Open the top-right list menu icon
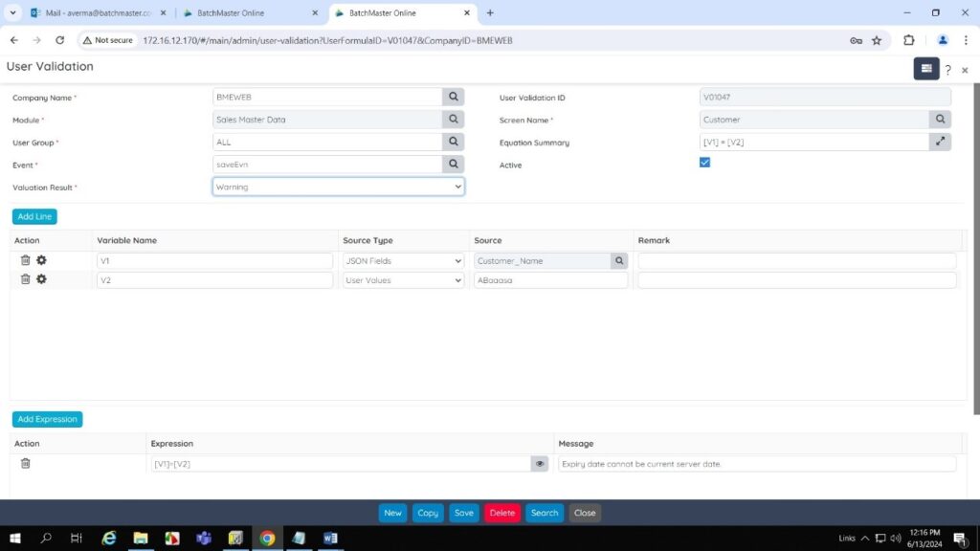 925,69
